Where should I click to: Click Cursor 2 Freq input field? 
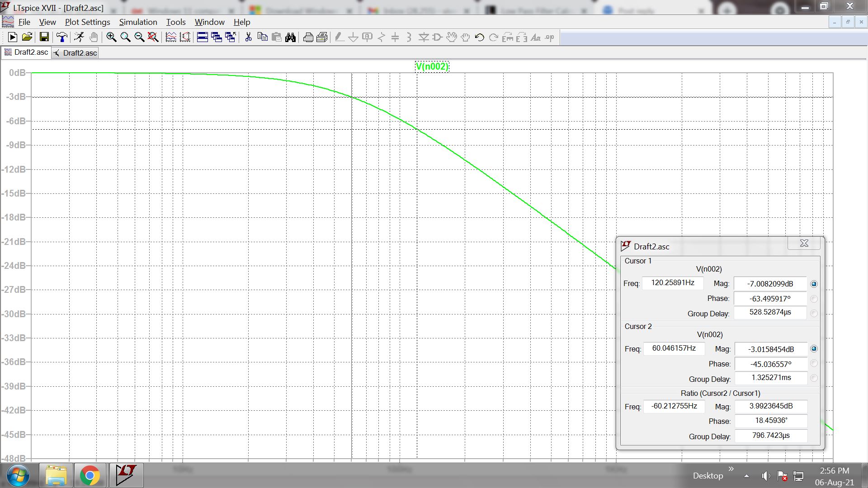click(674, 348)
